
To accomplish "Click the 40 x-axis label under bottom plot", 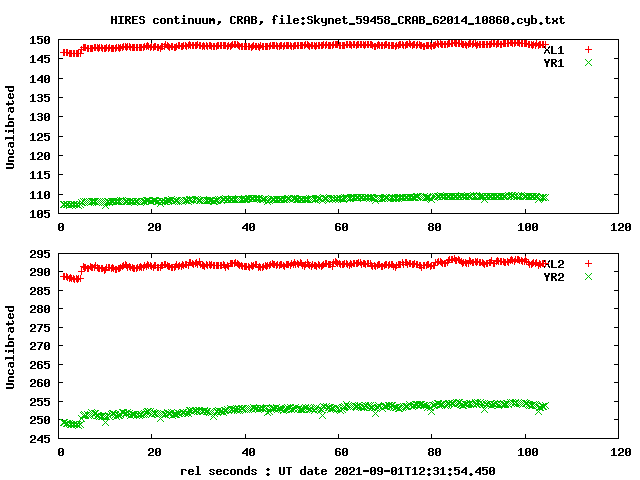I will coord(248,452).
